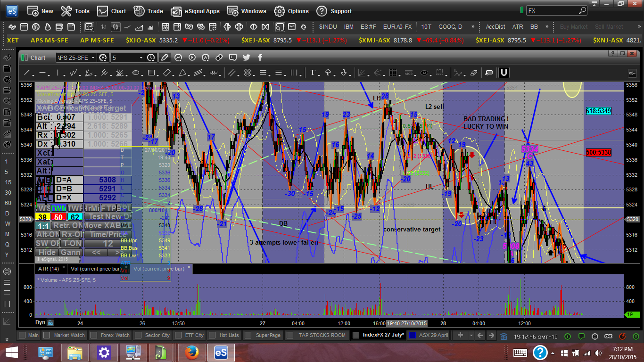Select the text annotation tool

[x=312, y=73]
